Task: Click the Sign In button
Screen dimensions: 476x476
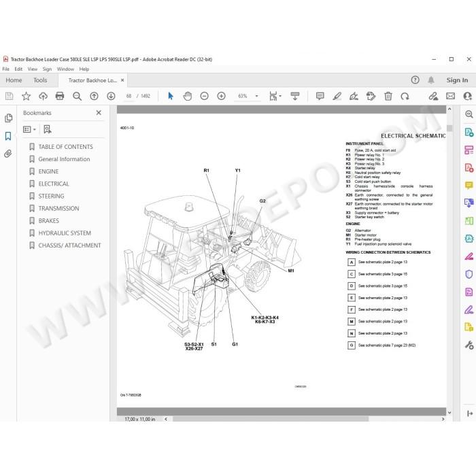Action: click(457, 80)
